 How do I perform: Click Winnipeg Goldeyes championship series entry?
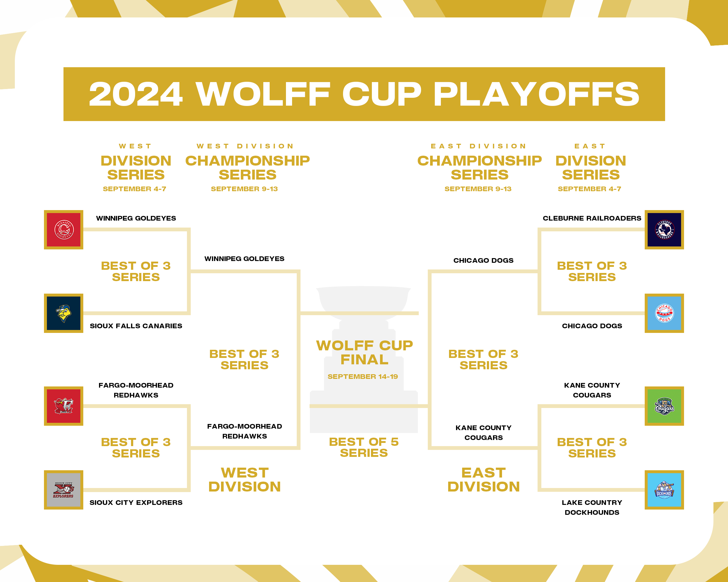pyautogui.click(x=244, y=259)
